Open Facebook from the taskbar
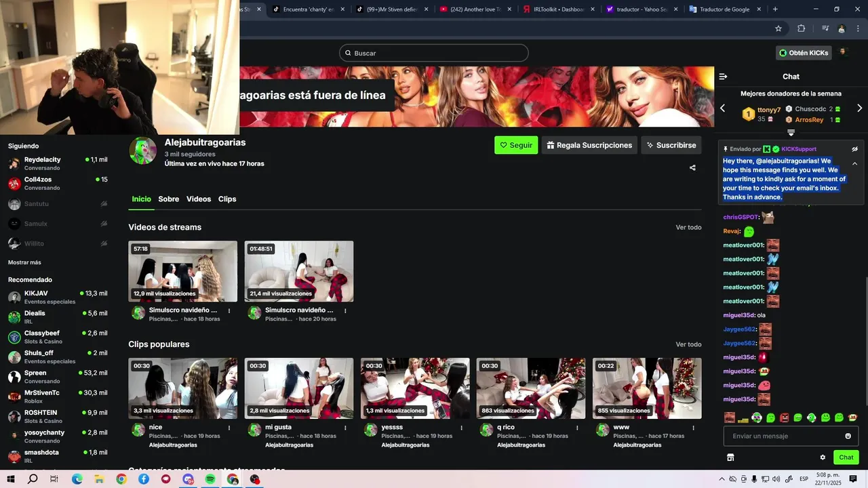Viewport: 868px width, 488px height. click(x=144, y=479)
